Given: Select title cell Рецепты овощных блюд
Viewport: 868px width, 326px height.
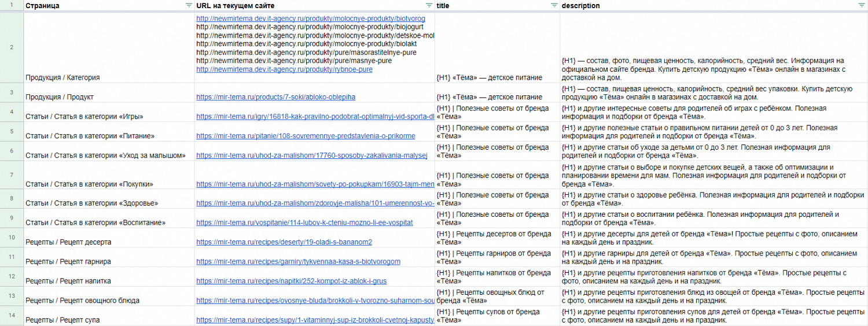Looking at the screenshot, I should 497,297.
